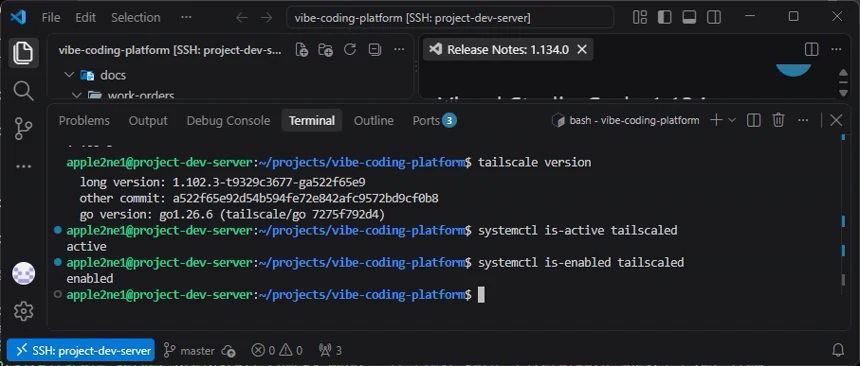Toggle the bottom Panel visibility

point(689,18)
